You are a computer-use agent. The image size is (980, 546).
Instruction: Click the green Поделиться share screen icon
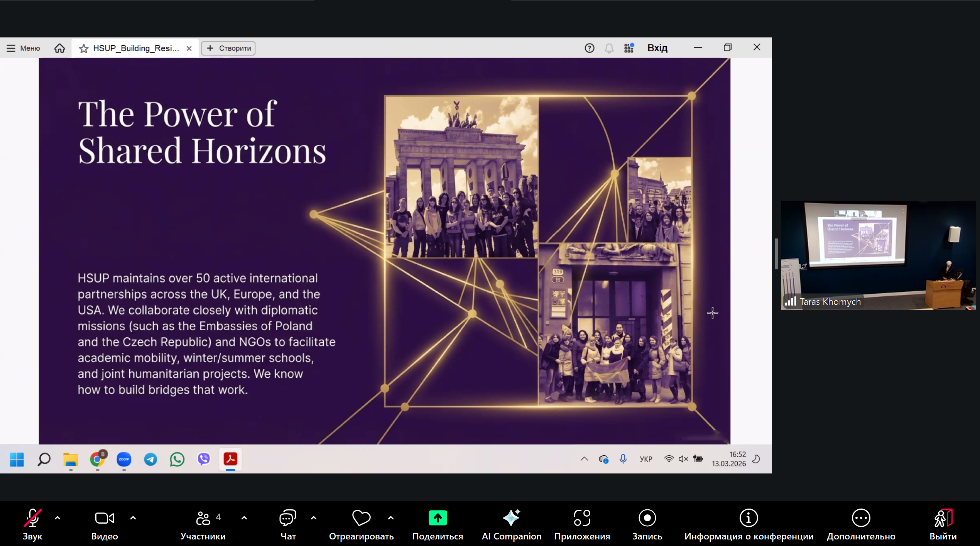point(438,518)
